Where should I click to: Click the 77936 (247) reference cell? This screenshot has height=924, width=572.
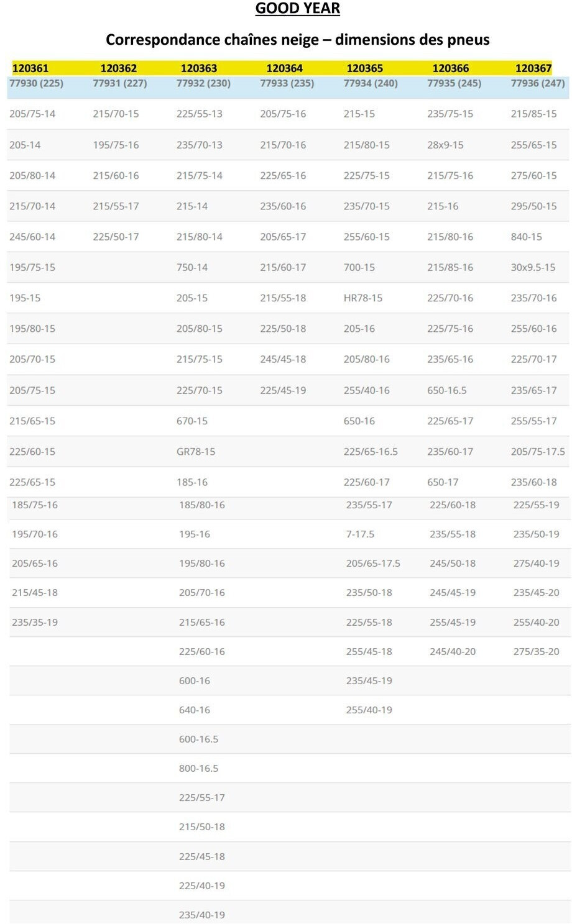point(537,83)
